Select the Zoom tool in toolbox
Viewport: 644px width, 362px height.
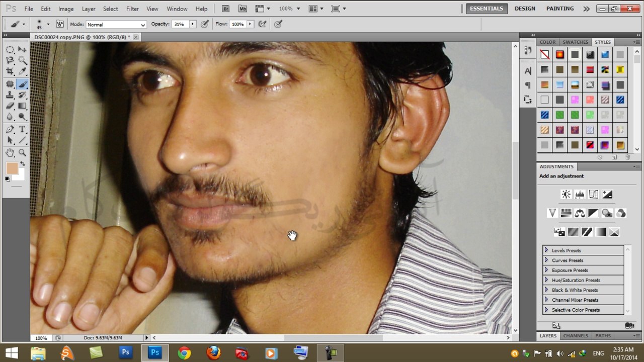coord(23,153)
